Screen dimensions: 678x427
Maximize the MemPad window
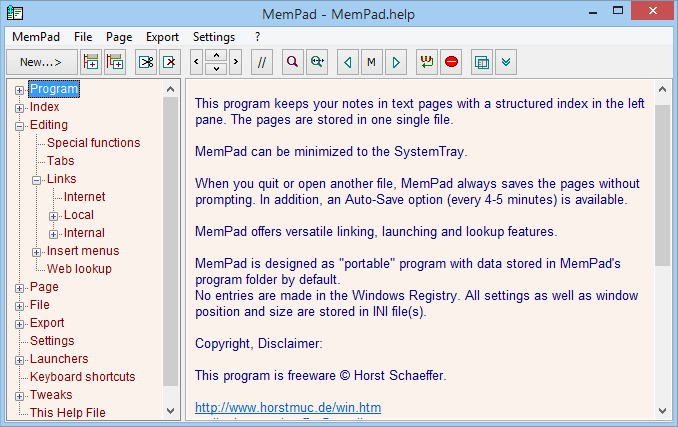(618, 11)
